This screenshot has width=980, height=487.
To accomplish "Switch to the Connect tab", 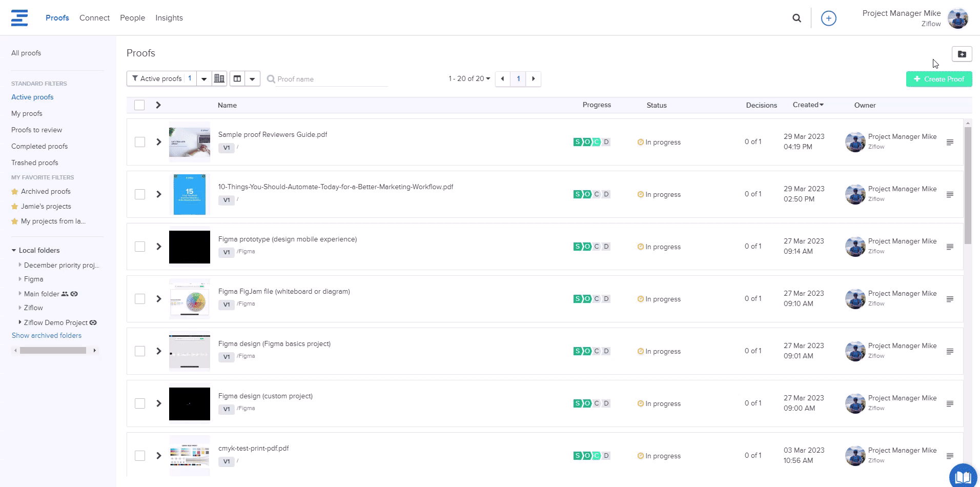I will point(94,18).
